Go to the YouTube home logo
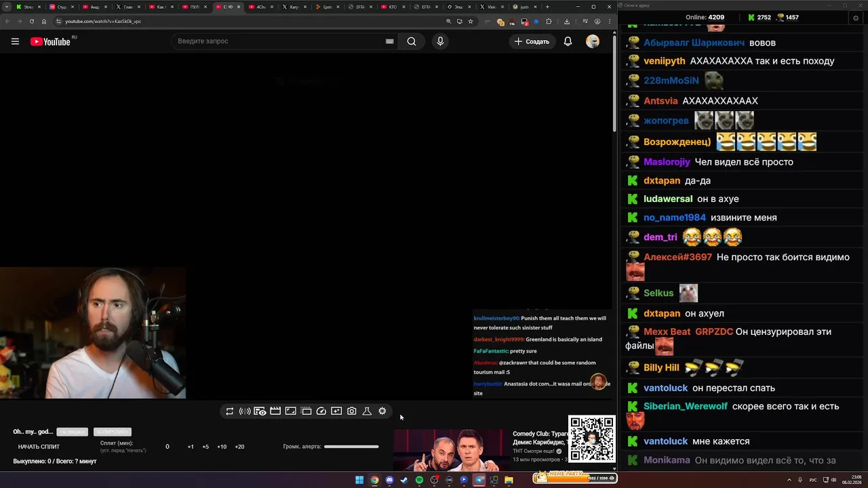Viewport: 868px width, 488px height. (x=50, y=41)
